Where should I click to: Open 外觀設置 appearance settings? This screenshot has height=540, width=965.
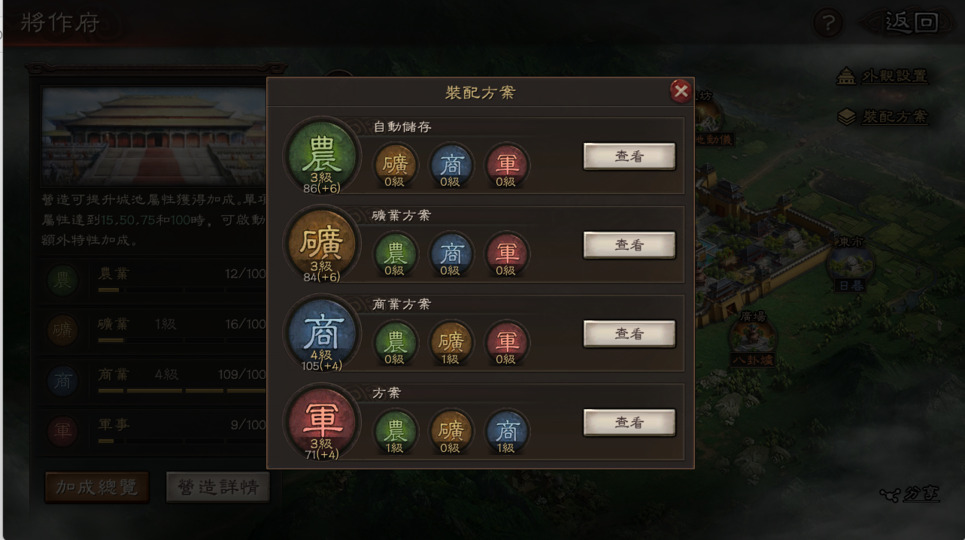tap(882, 76)
